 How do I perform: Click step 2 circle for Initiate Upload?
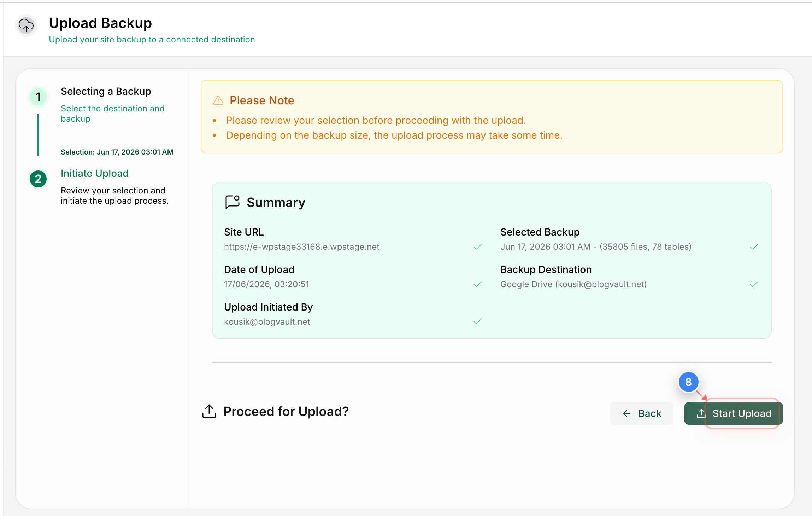coord(38,179)
